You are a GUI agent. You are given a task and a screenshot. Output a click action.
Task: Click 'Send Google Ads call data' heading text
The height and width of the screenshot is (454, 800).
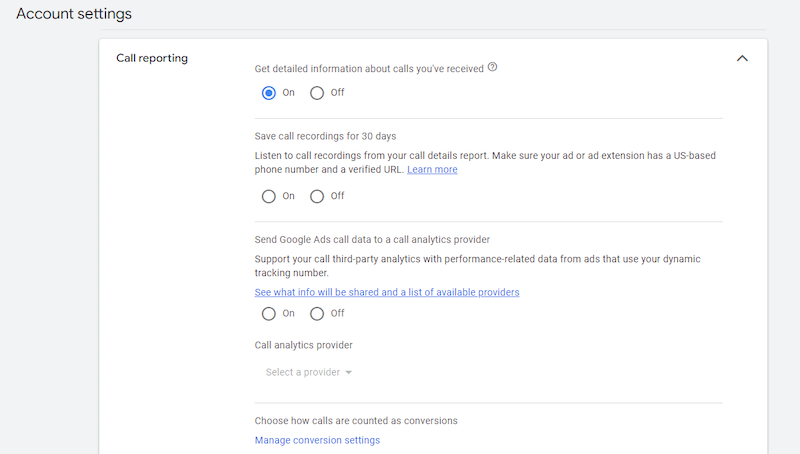[x=372, y=240]
